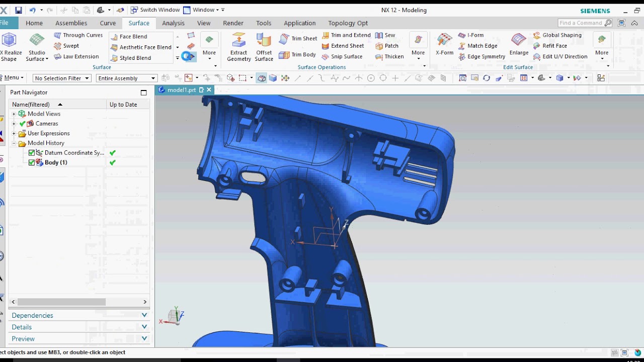Open the No Selection Filter dropdown
The width and height of the screenshot is (644, 362).
(x=62, y=78)
